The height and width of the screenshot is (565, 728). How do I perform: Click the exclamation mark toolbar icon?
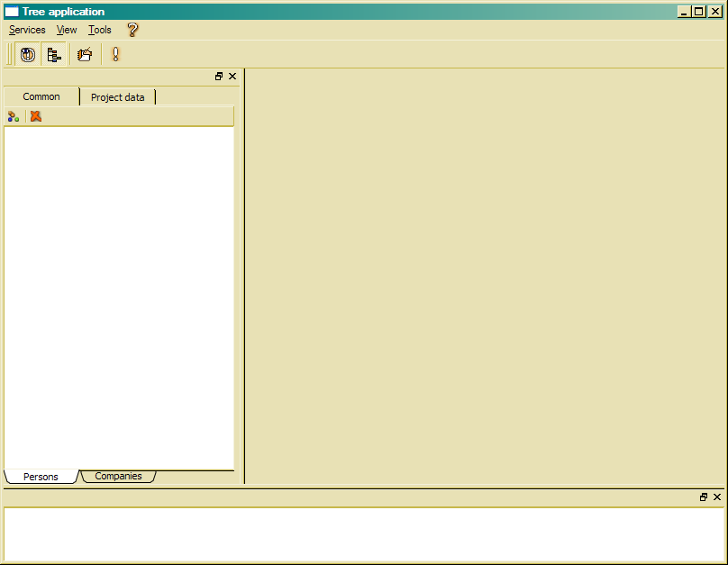(x=115, y=55)
